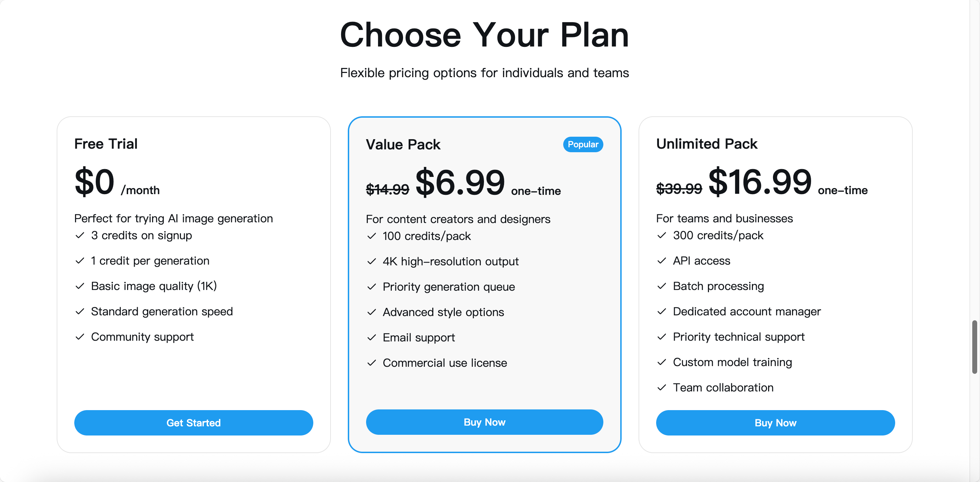
Task: Click checkmark beside Dedicated account manager
Action: click(x=661, y=311)
